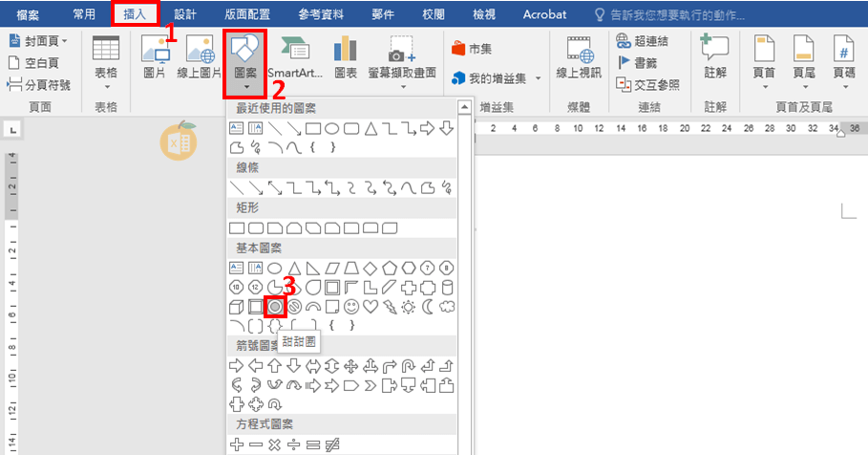Click the 圖片 (Pictures) icon
868x455 pixels.
pos(155,57)
